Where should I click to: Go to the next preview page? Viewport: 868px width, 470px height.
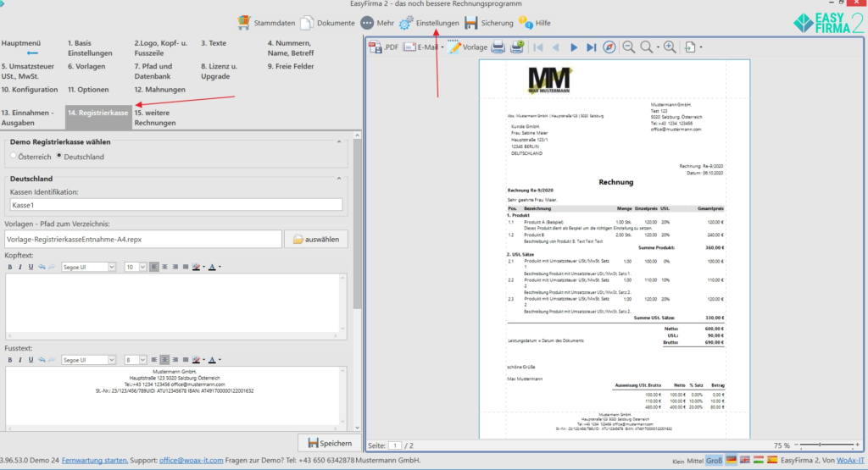tap(574, 47)
